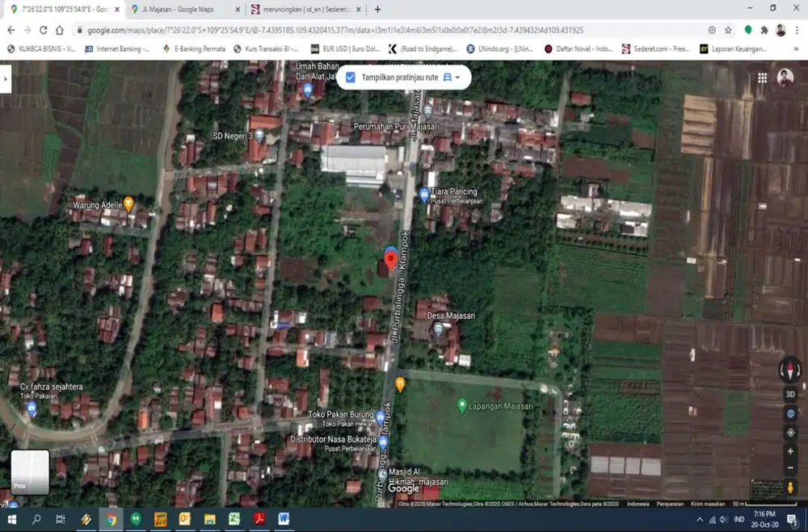Reload the current page
The width and height of the screenshot is (808, 532).
coord(44,31)
